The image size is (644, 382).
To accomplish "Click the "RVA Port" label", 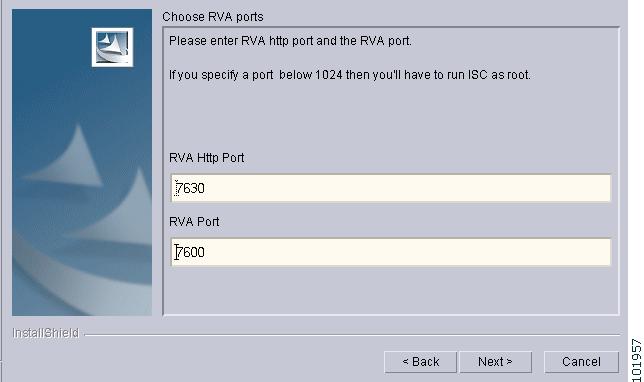I will click(x=194, y=222).
